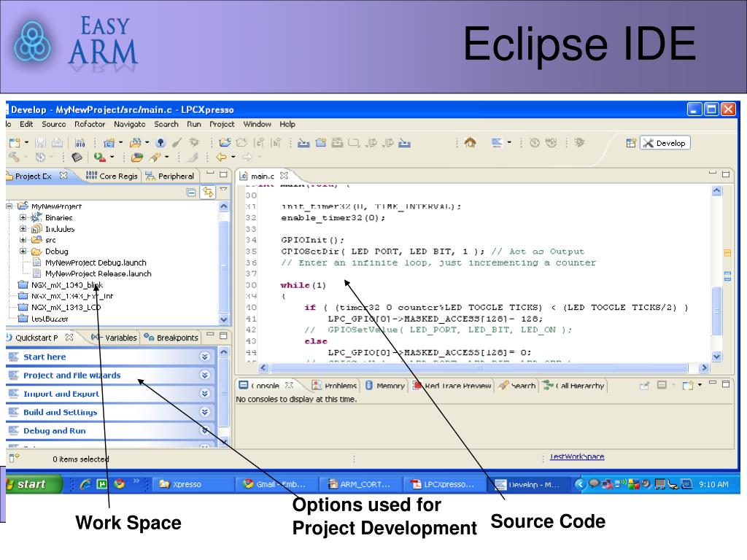Expand the Start here section
Screen dimensions: 747x560
tap(205, 357)
